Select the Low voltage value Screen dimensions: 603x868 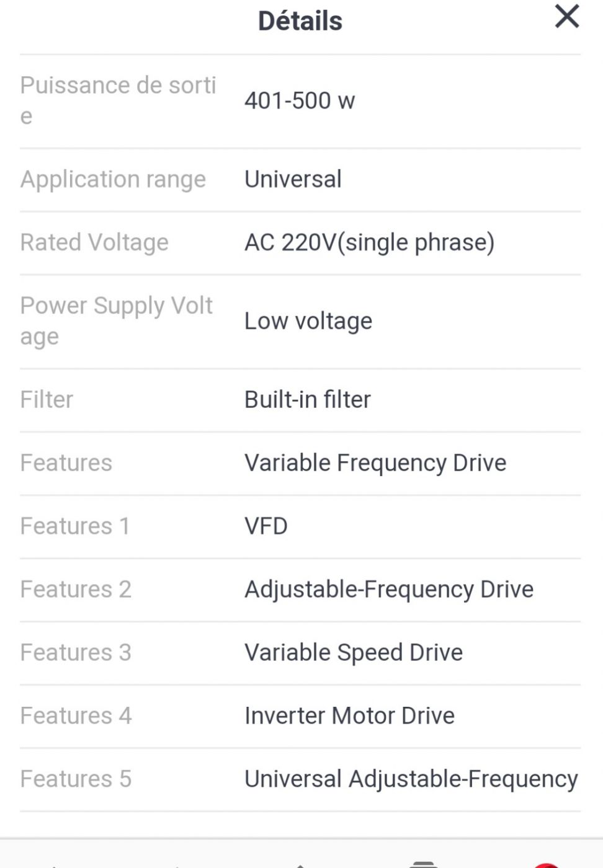(x=308, y=321)
